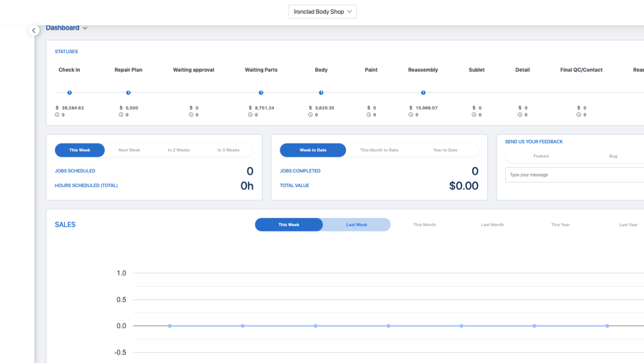Click the Reassembly status count dot
Viewport: 644px width, 363px height.
tap(423, 93)
